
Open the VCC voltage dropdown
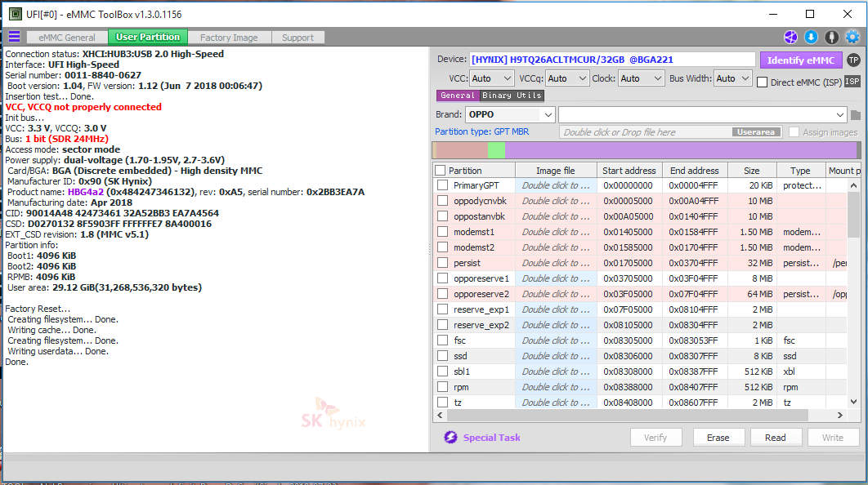tap(492, 78)
